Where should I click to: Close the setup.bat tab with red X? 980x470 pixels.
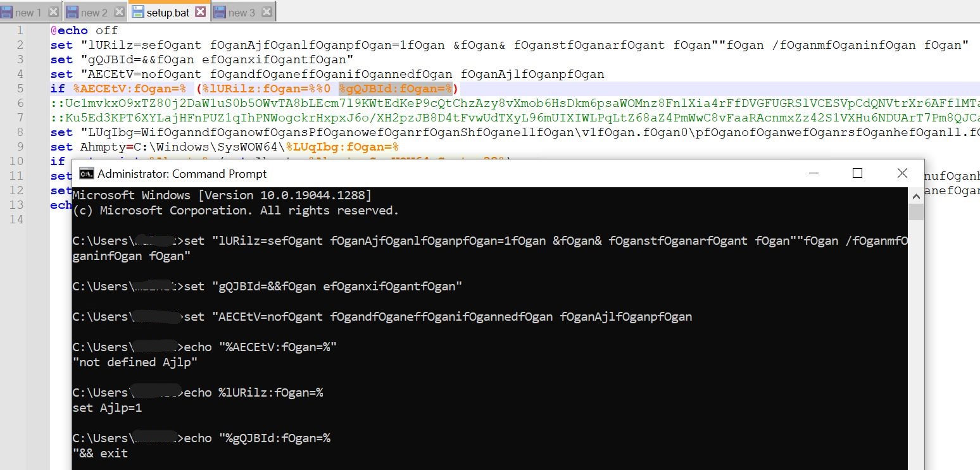[200, 11]
